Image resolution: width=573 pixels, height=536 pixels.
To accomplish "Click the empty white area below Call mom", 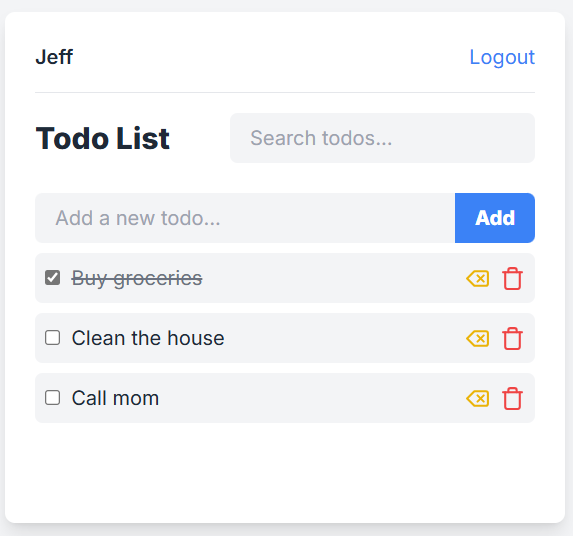I will (285, 471).
